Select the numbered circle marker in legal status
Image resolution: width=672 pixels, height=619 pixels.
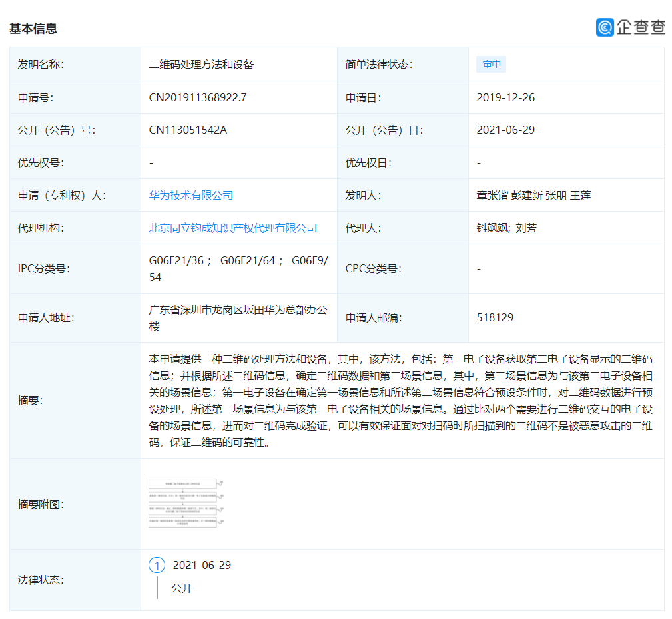(x=157, y=566)
